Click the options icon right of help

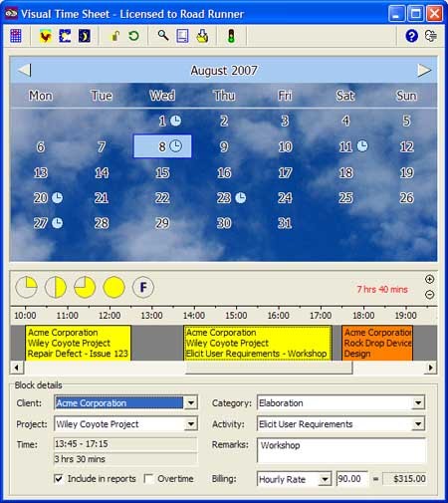431,36
